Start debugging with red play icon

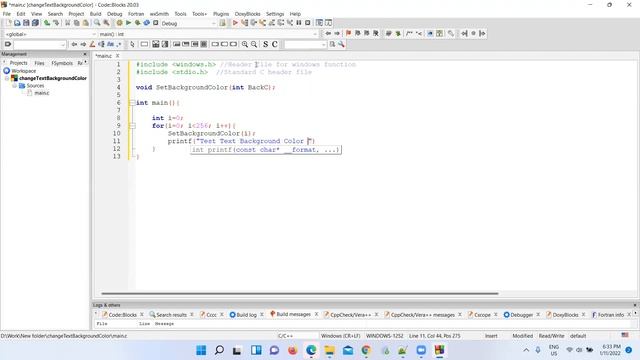pos(235,23)
